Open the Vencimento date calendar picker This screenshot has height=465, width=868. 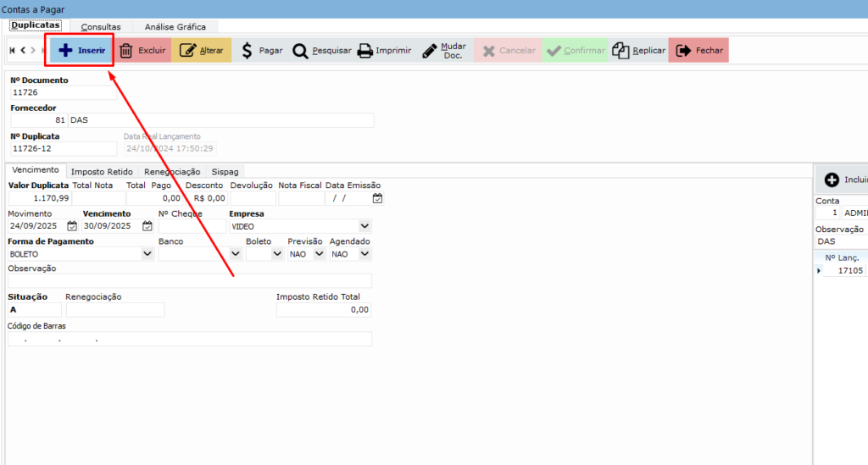[147, 226]
